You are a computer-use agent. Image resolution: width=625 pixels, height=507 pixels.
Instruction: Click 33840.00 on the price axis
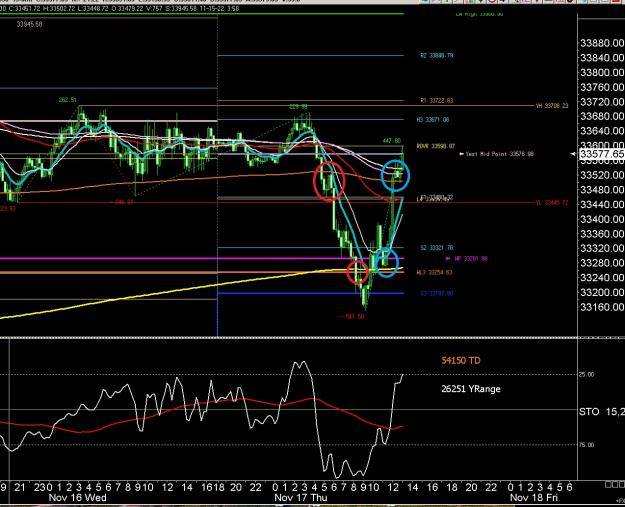point(602,58)
